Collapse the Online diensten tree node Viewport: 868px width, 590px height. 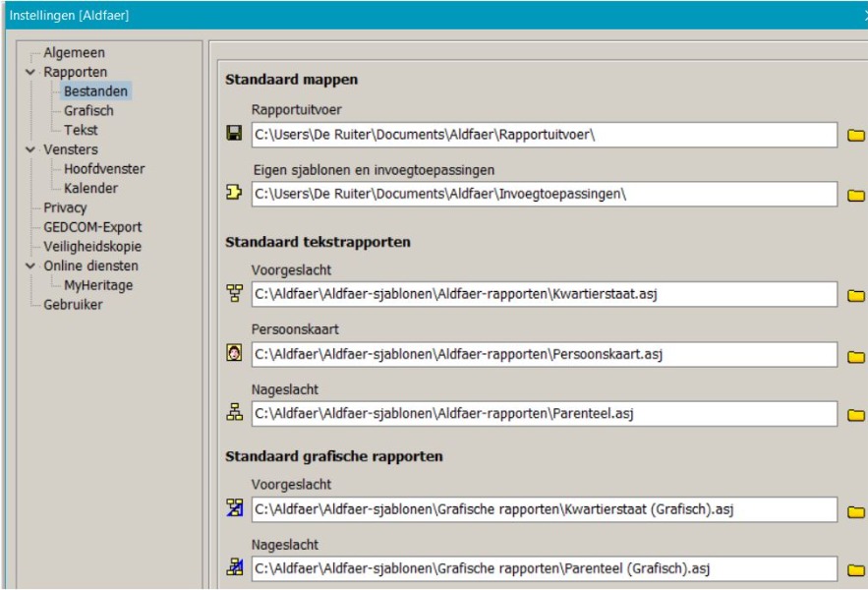click(x=30, y=266)
